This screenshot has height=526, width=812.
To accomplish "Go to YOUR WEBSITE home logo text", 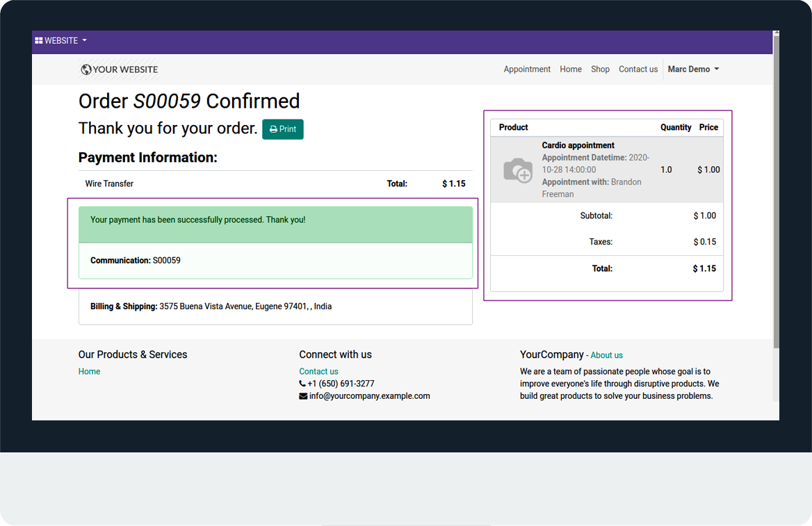I will pos(125,69).
